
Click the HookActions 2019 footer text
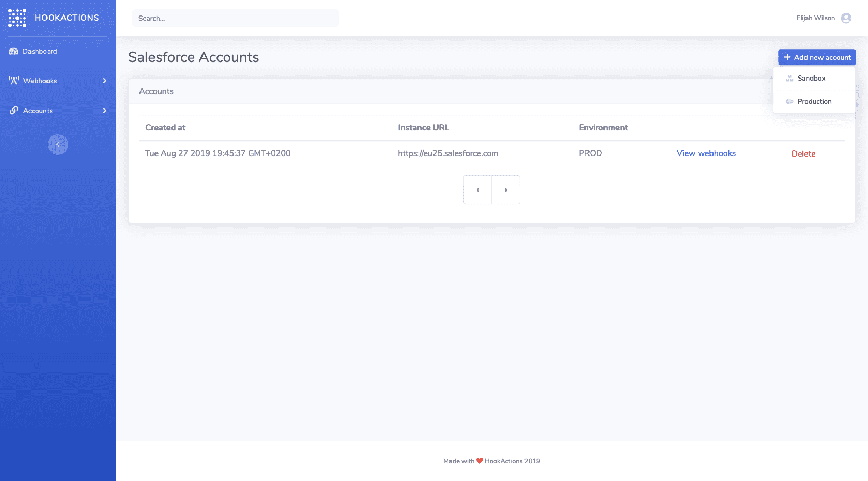click(x=513, y=461)
